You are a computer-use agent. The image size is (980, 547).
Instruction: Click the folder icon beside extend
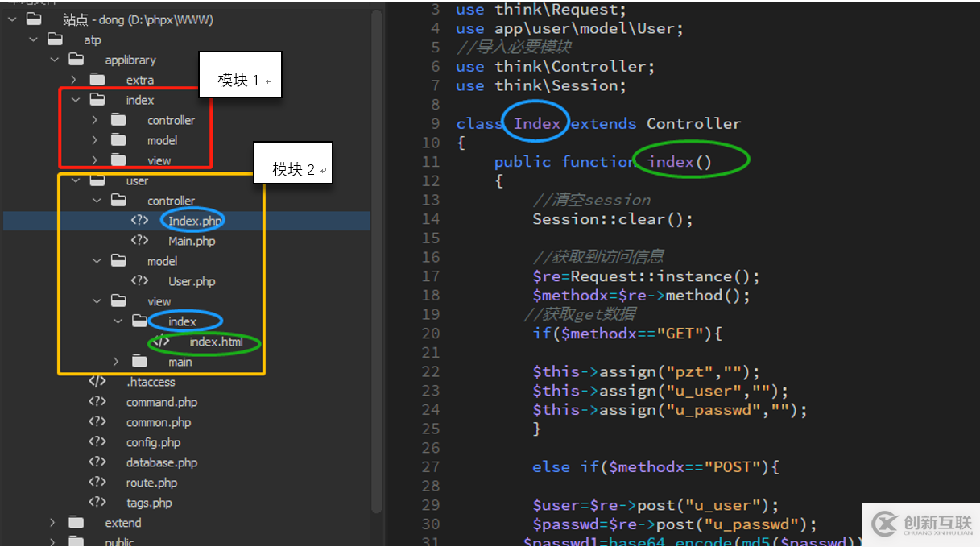pyautogui.click(x=76, y=523)
